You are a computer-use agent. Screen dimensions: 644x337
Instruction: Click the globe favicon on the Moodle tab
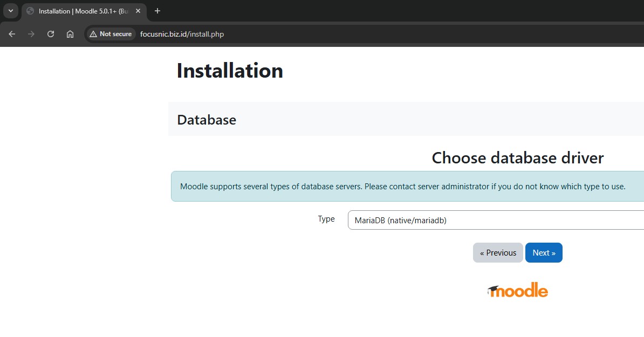coord(30,11)
